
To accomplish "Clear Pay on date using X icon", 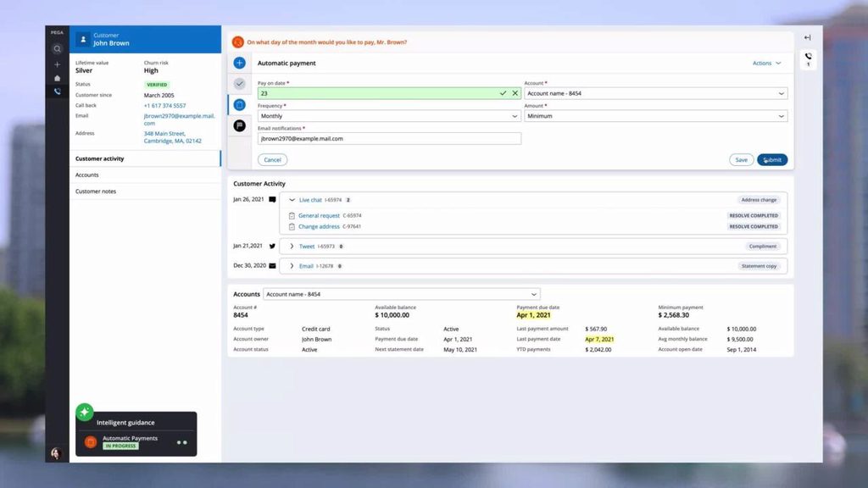I will 515,93.
